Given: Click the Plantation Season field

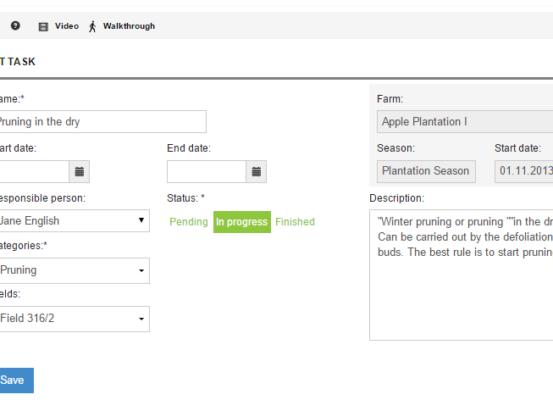Looking at the screenshot, I should 426,171.
